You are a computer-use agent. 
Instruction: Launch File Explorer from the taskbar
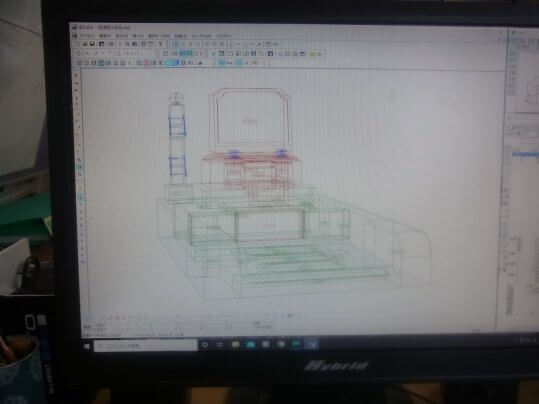(235, 344)
